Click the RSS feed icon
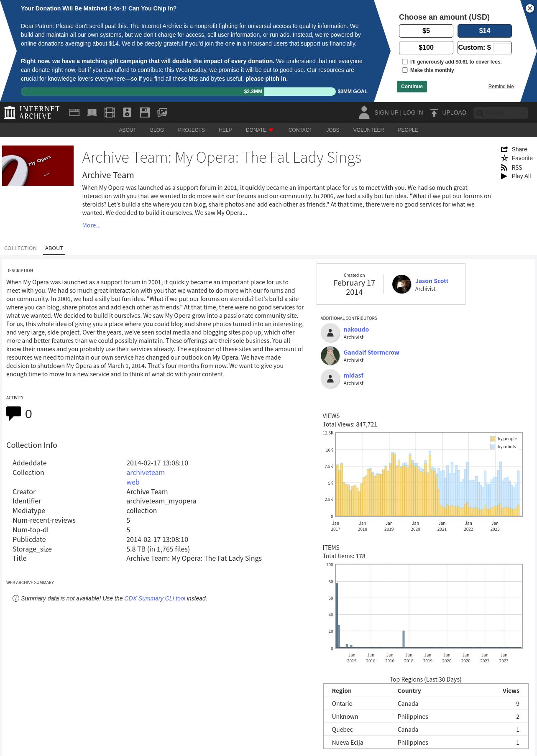537x756 pixels. pos(504,168)
